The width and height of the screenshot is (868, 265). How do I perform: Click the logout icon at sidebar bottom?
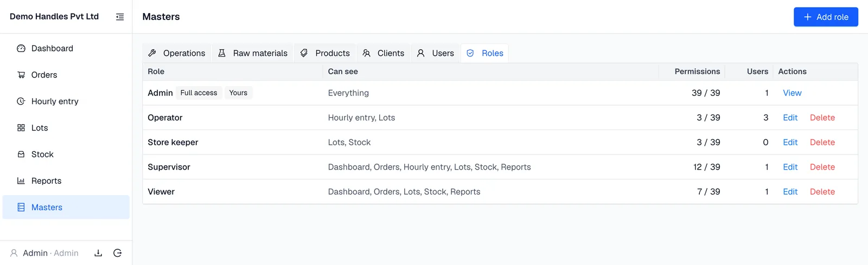pos(117,253)
